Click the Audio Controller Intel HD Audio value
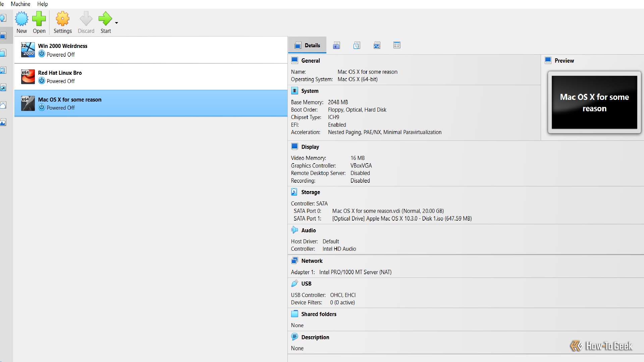The height and width of the screenshot is (362, 644). 339,249
